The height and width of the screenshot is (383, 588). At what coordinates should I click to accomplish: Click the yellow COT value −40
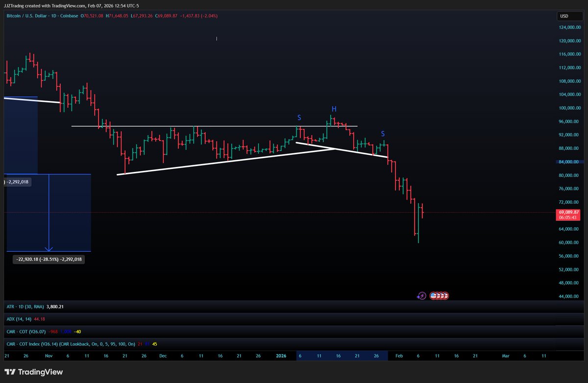tap(77, 332)
